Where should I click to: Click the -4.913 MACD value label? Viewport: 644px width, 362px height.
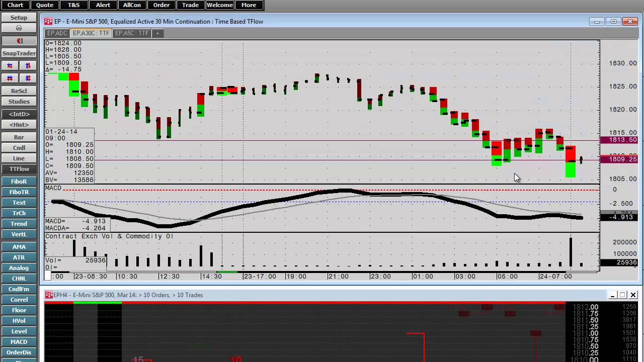point(620,217)
